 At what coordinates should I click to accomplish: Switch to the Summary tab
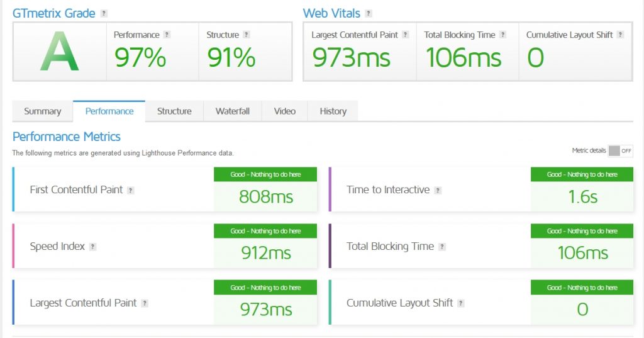(x=42, y=111)
